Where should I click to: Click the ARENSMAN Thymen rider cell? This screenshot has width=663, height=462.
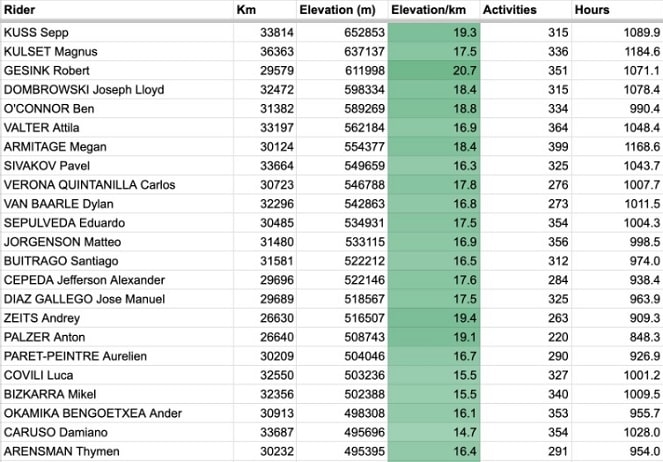point(117,451)
